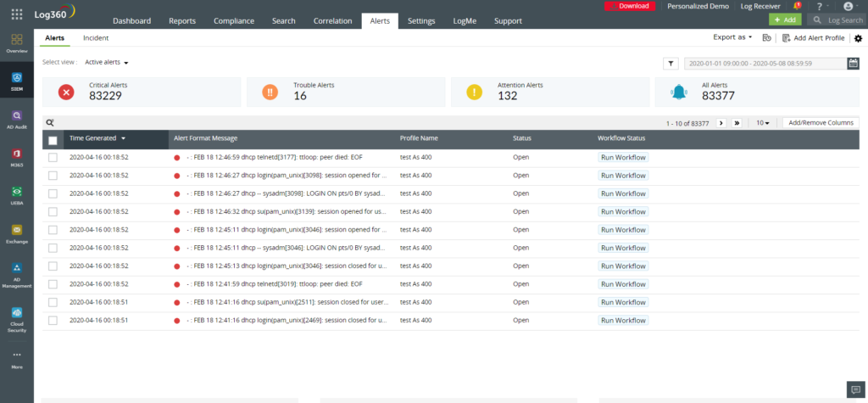
Task: Open the alerts settings gear icon
Action: (858, 38)
